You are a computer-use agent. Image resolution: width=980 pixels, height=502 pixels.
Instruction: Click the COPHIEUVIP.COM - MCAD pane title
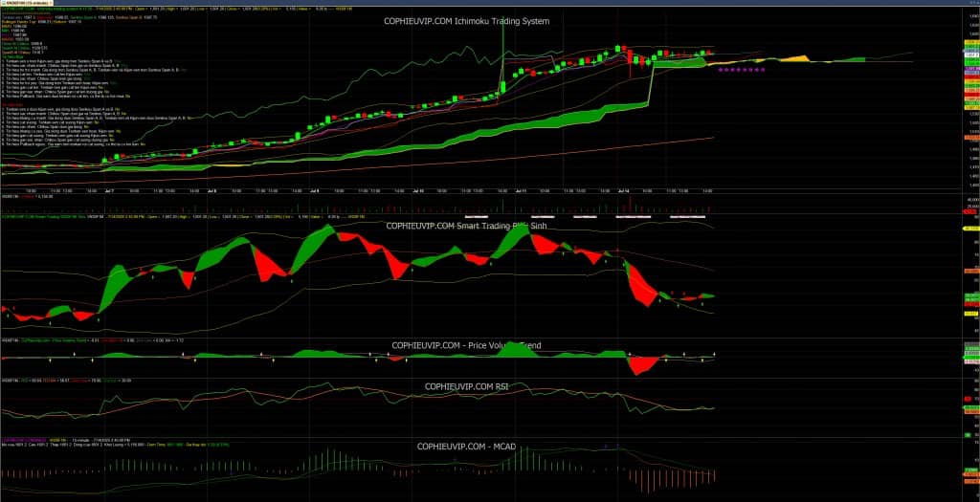466,447
